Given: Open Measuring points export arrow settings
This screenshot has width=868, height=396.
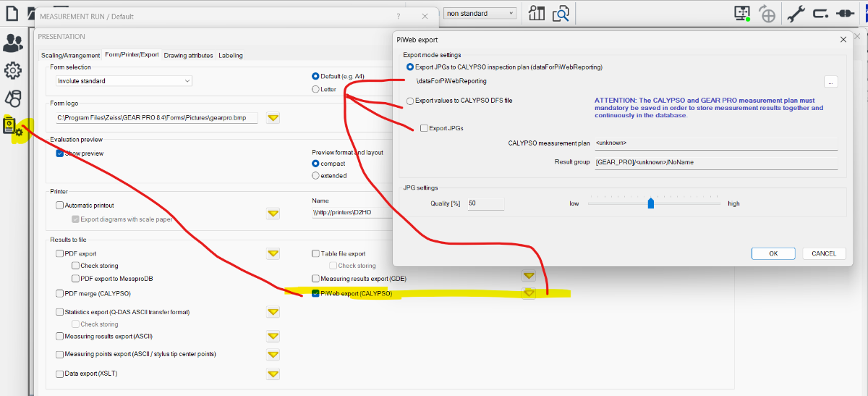Looking at the screenshot, I should coord(273,355).
